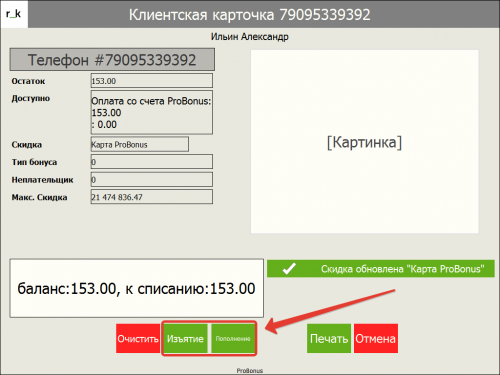500x375 pixels.
Task: Click the Макс. Скидка field 21 474 836.47
Action: coord(152,197)
